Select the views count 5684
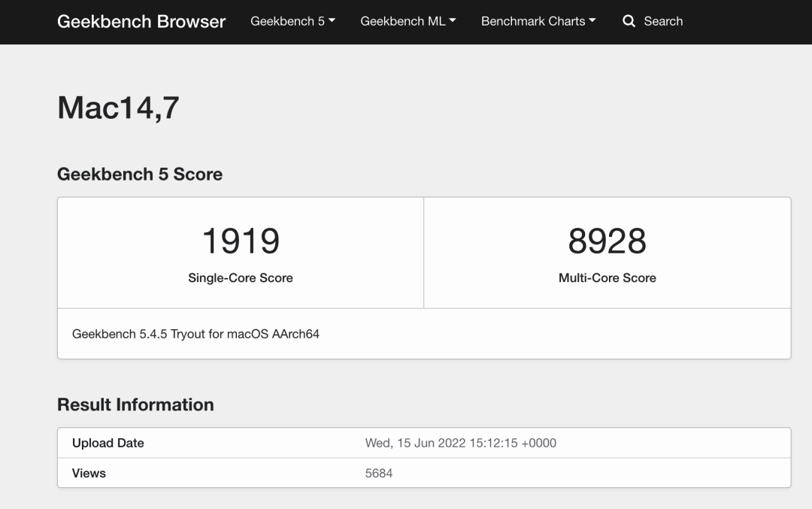Image resolution: width=812 pixels, height=509 pixels. [x=378, y=473]
